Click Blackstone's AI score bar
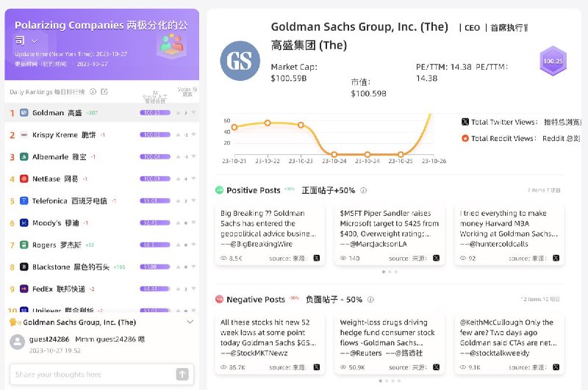The width and height of the screenshot is (588, 390). tap(155, 267)
